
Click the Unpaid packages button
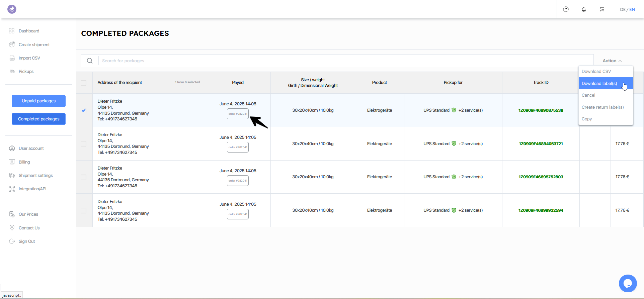pyautogui.click(x=38, y=101)
